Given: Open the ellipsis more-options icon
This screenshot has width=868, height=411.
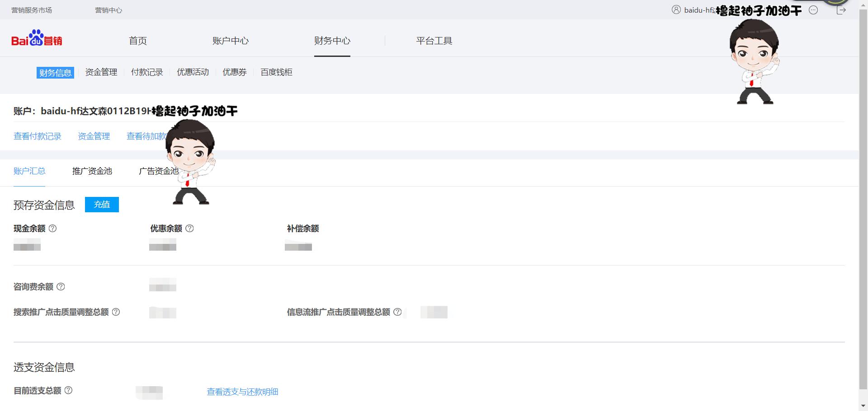Looking at the screenshot, I should coord(813,10).
